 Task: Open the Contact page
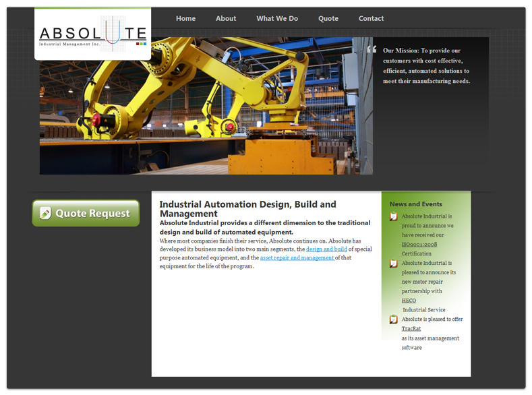[371, 19]
